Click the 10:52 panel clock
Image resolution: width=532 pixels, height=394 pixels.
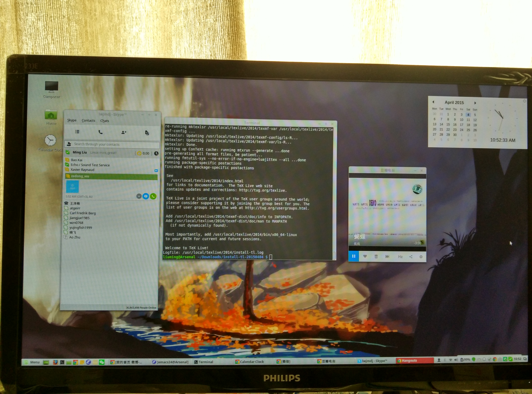point(517,359)
